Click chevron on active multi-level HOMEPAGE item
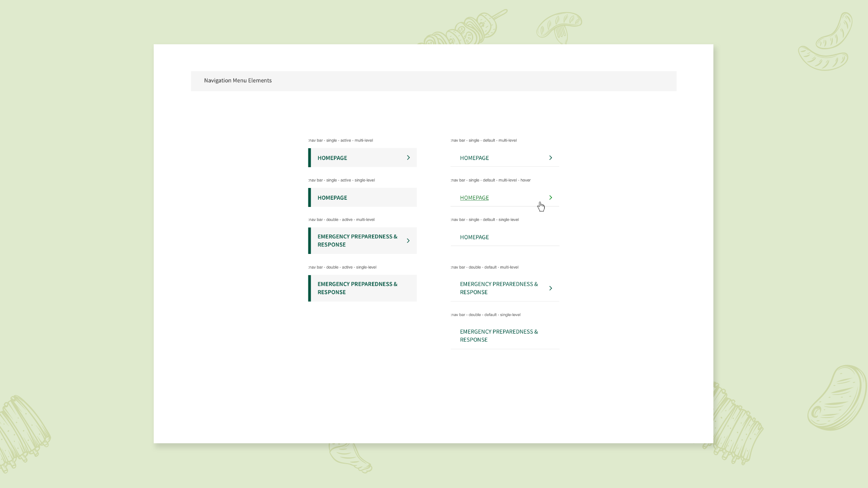The image size is (868, 488). pos(408,158)
